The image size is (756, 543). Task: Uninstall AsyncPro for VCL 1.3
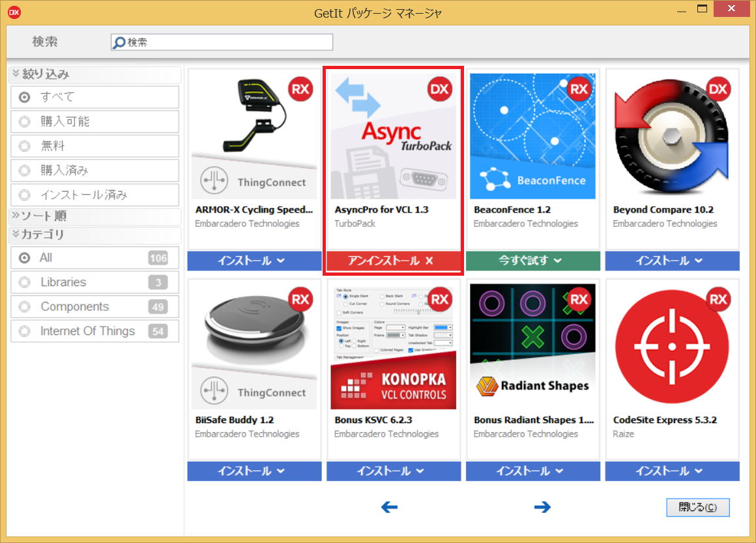pos(394,260)
